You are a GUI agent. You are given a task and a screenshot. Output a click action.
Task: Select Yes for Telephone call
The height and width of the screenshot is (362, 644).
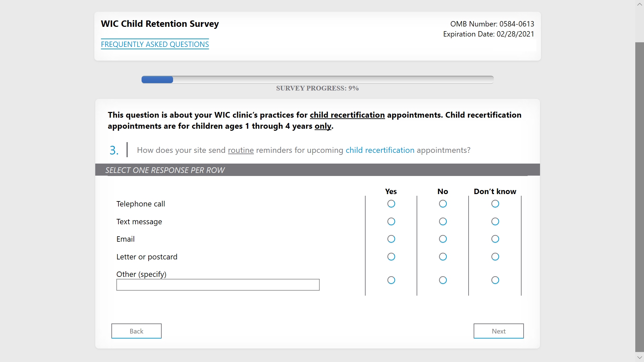click(391, 204)
